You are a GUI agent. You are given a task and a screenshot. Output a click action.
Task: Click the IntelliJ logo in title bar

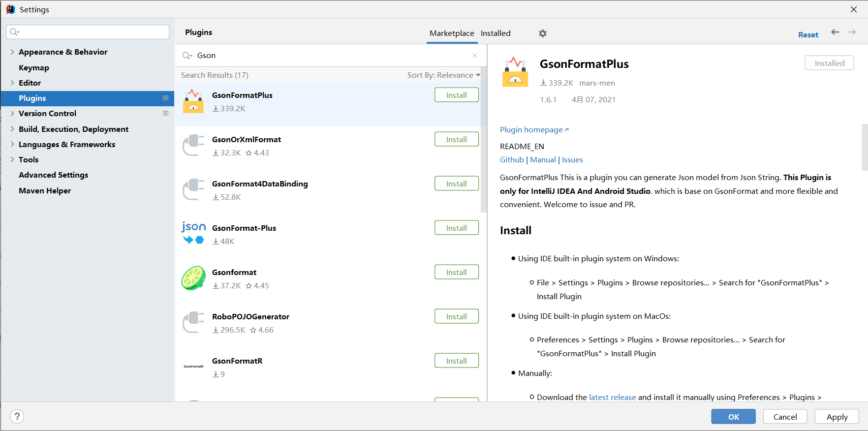tap(10, 9)
